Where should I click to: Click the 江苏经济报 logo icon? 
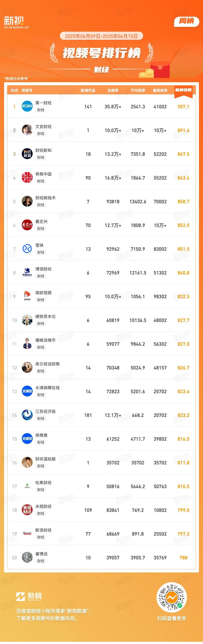pos(27,415)
